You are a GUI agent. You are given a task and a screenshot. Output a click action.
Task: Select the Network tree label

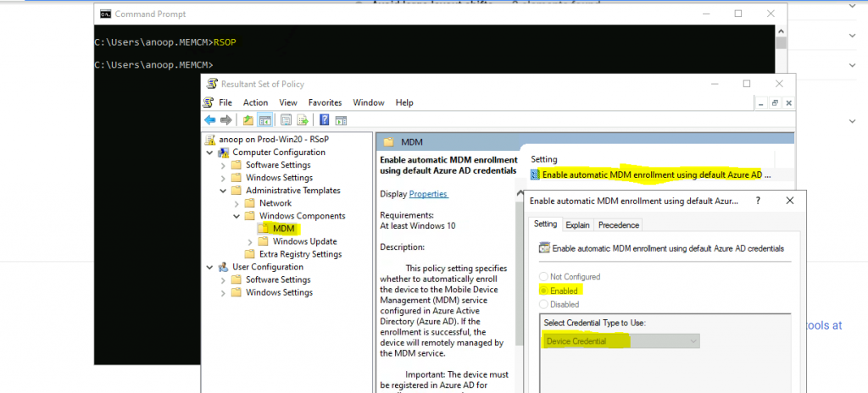pos(275,203)
